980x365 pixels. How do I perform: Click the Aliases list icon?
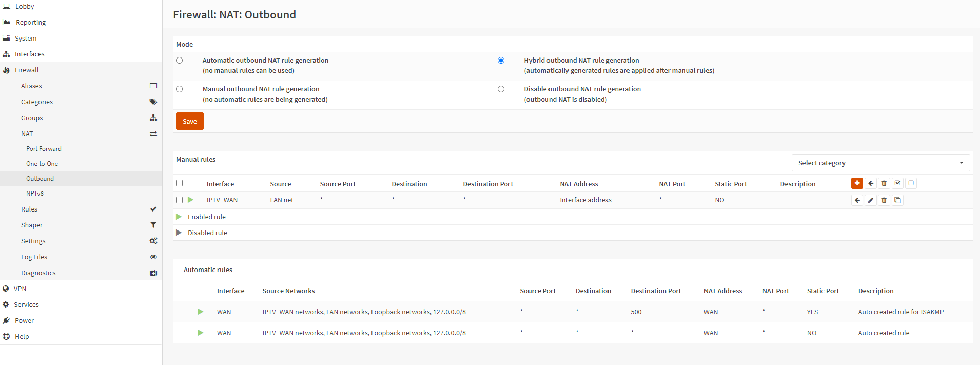point(153,86)
